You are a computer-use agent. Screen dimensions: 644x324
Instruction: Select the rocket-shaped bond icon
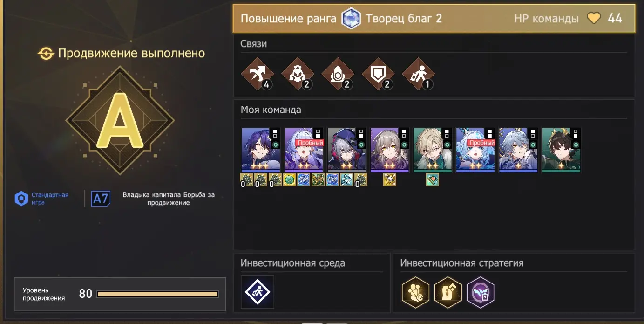pyautogui.click(x=337, y=74)
